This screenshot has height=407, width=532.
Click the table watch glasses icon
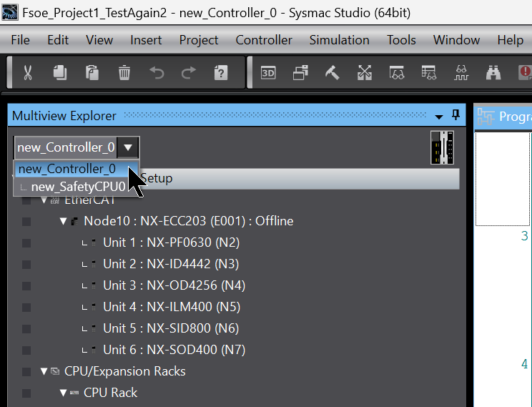[x=429, y=73]
